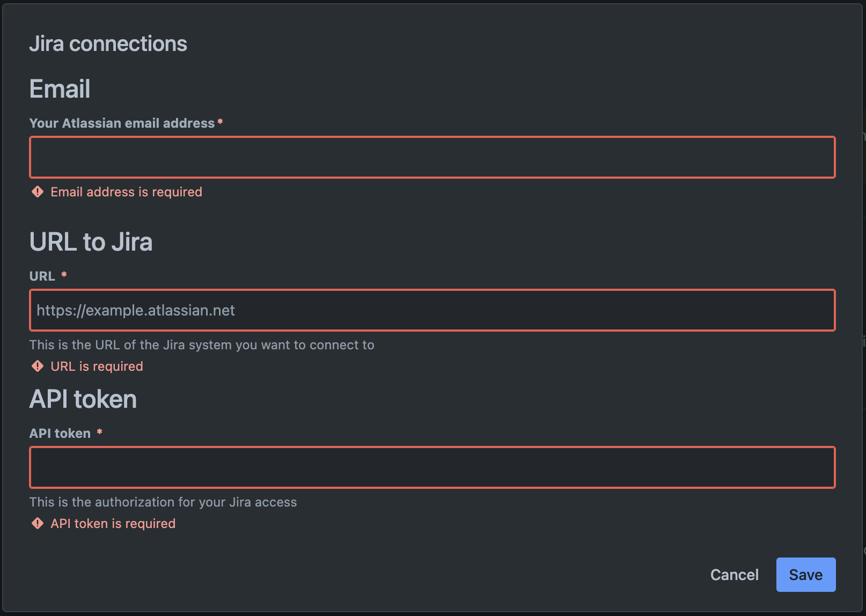Click the required asterisk next to URL label
Screen dimensions: 866x616
[x=64, y=275]
